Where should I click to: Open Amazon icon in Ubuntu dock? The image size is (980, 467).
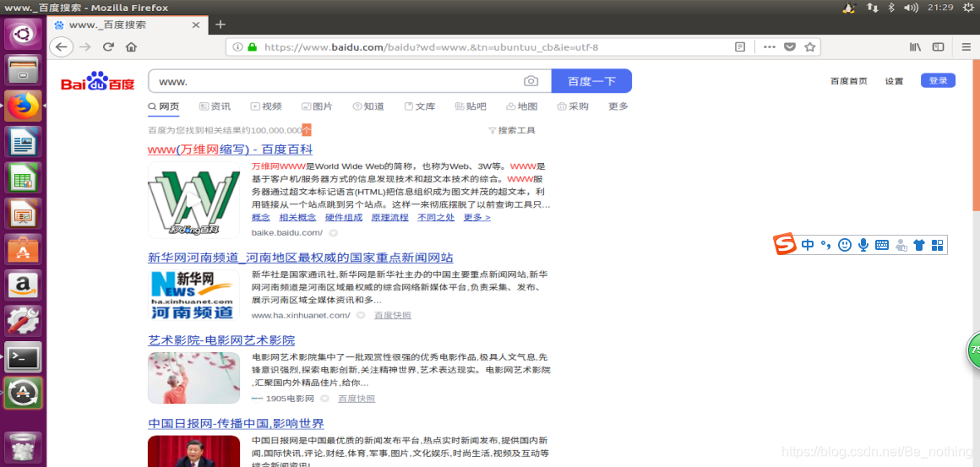tap(23, 286)
